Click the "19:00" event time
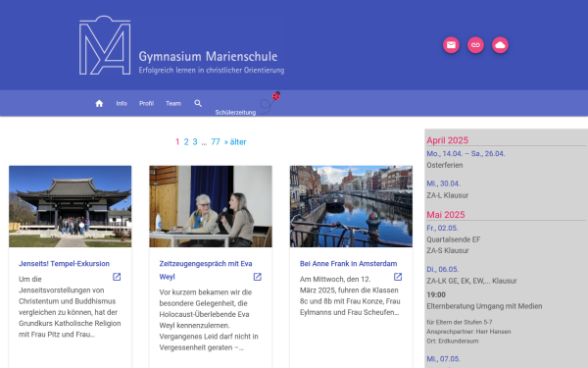Image resolution: width=588 pixels, height=368 pixels. click(x=436, y=294)
